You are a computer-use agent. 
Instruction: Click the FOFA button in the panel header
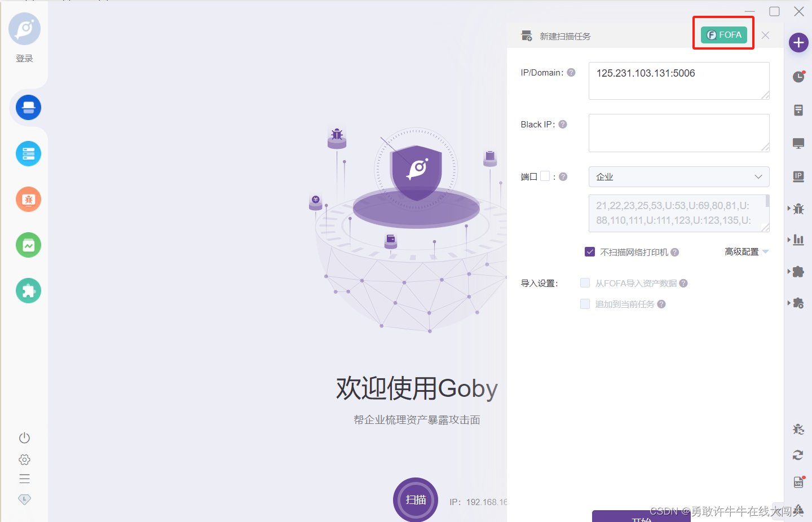[x=724, y=35]
